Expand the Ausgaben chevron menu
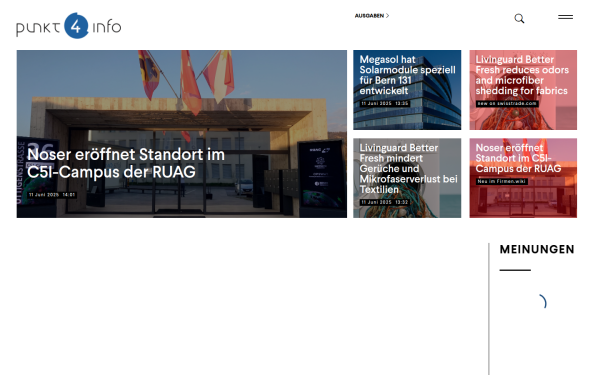Image resolution: width=600 pixels, height=375 pixels. [388, 16]
